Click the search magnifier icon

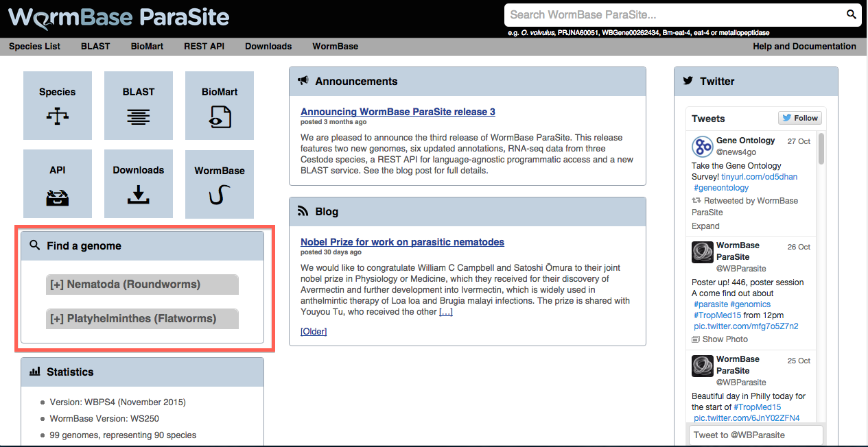[x=851, y=14]
